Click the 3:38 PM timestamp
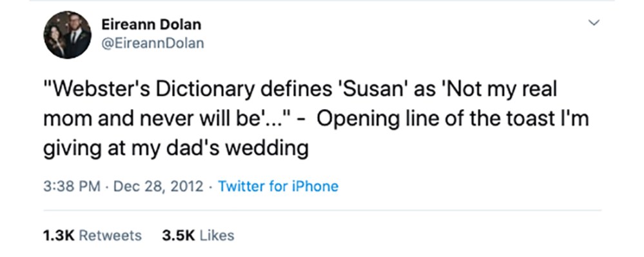 72,186
